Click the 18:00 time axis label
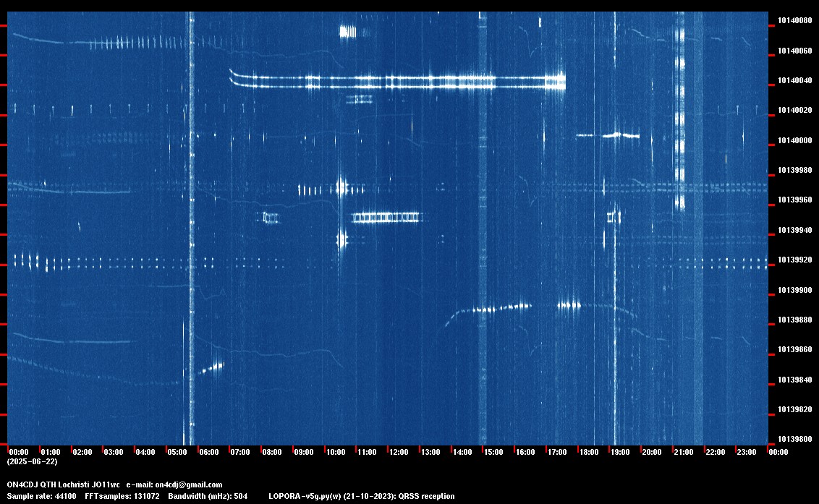The height and width of the screenshot is (504, 819). [x=589, y=452]
